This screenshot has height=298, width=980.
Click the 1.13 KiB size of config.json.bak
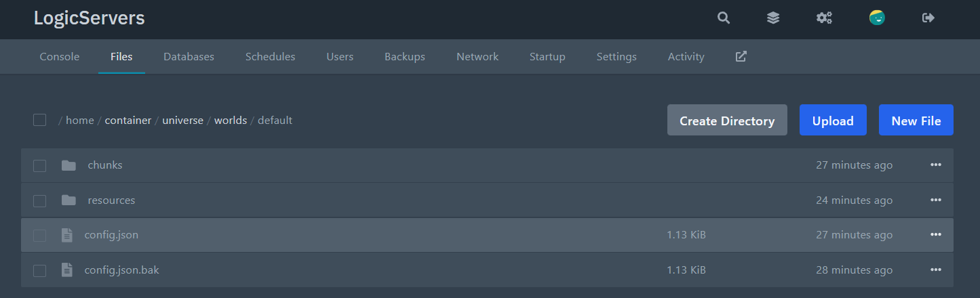(x=686, y=270)
